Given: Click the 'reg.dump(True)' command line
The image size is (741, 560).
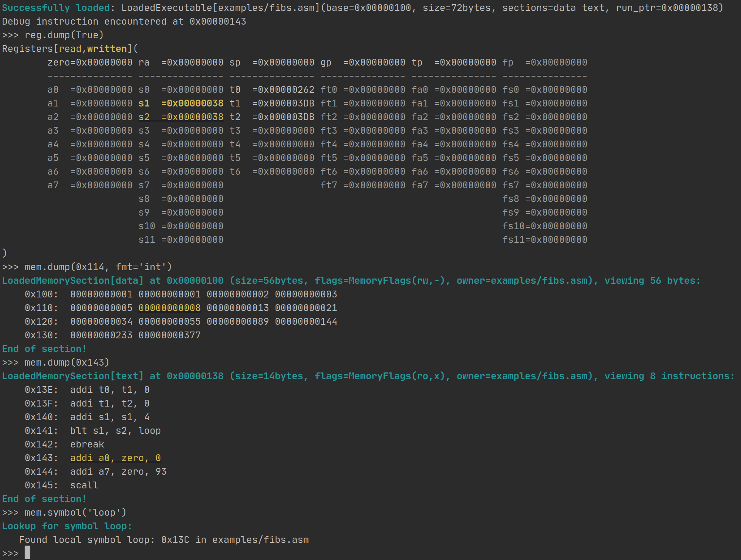Looking at the screenshot, I should 64,35.
